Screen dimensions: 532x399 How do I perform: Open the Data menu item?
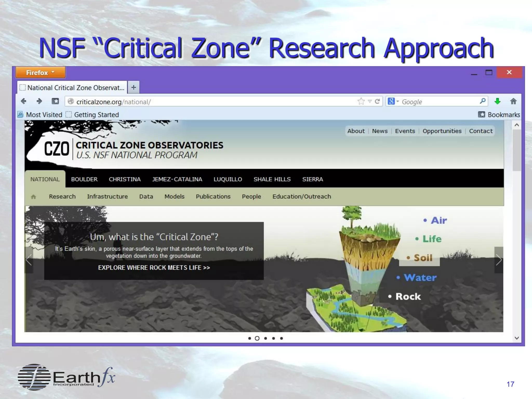[x=146, y=196]
